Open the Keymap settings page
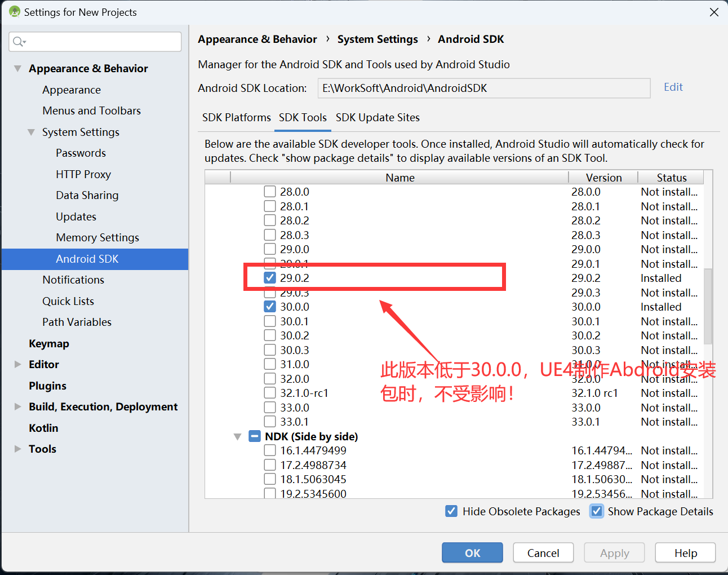 click(49, 344)
